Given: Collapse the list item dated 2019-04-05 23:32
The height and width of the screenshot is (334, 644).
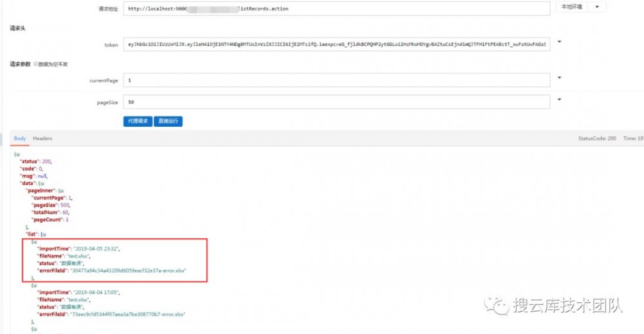Looking at the screenshot, I should click(35, 242).
